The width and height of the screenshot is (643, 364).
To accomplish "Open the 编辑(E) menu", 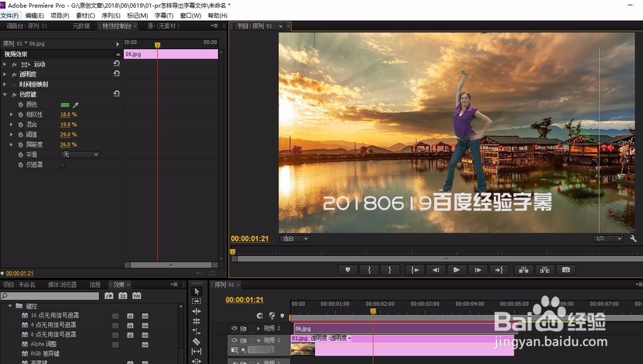I will pyautogui.click(x=35, y=15).
